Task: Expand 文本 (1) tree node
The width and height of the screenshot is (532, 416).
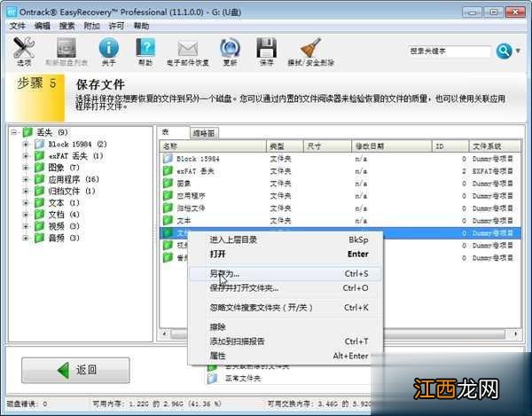Action: (x=25, y=203)
